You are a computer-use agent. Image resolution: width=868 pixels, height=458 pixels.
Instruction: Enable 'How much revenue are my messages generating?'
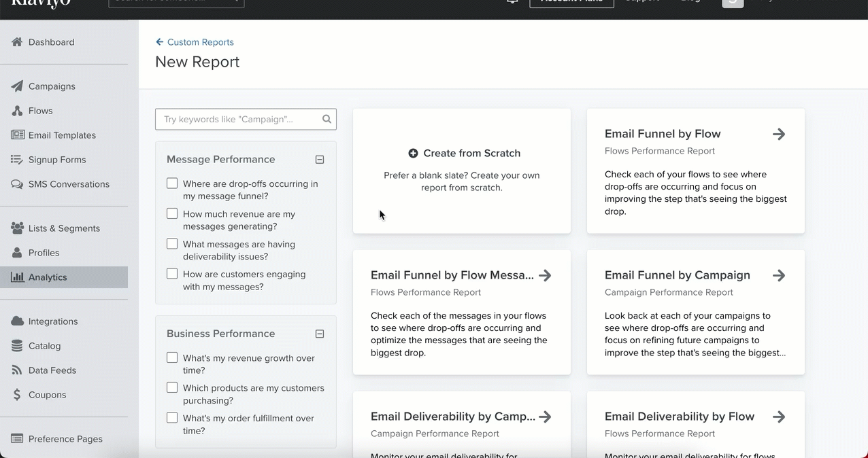tap(172, 213)
